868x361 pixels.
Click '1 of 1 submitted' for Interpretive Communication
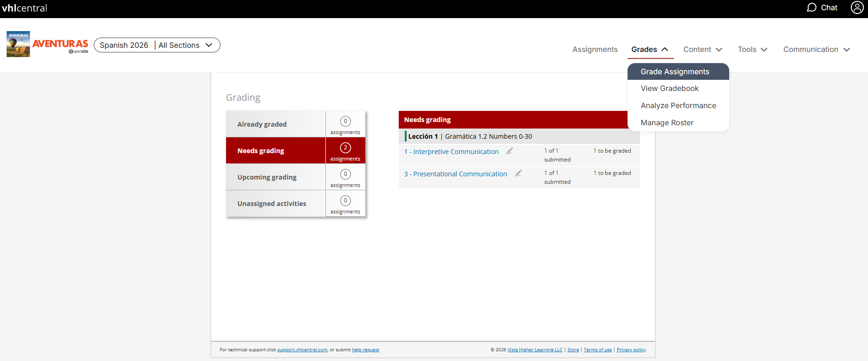coord(557,155)
